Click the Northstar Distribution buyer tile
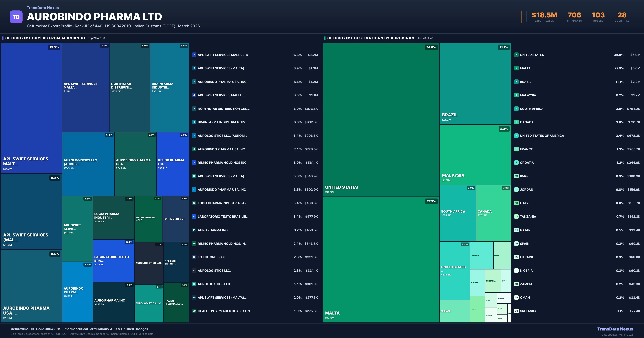Screen dimensions: 644x338 (x=130, y=87)
